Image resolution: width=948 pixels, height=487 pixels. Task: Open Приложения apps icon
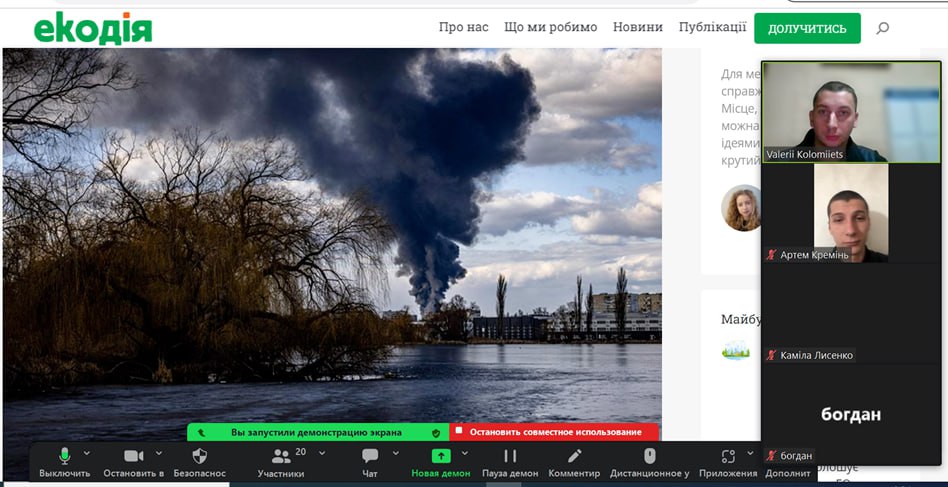[x=728, y=456]
